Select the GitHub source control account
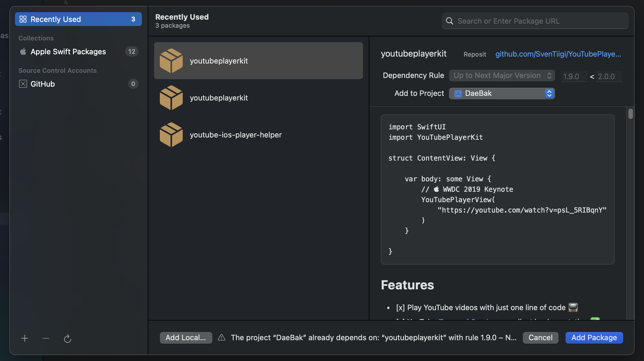The image size is (644, 361). [x=78, y=84]
